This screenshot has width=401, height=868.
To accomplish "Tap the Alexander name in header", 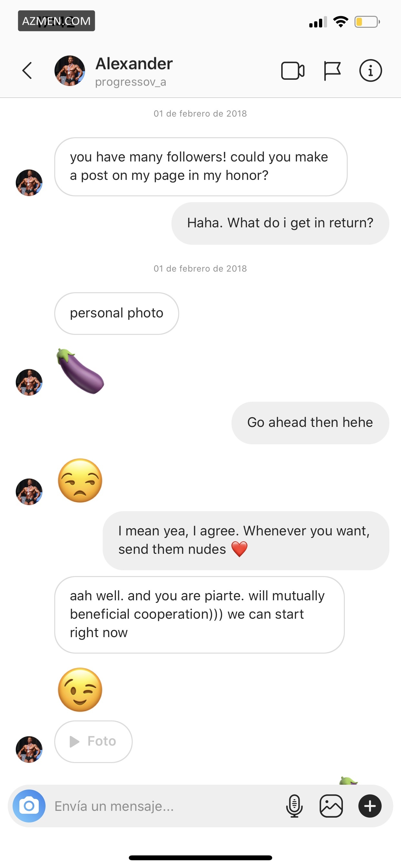I will (x=134, y=64).
